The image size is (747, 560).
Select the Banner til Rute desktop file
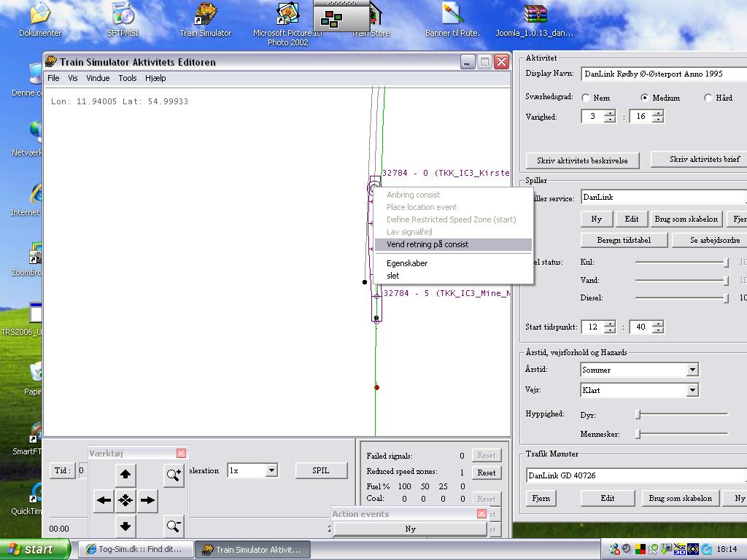452,20
